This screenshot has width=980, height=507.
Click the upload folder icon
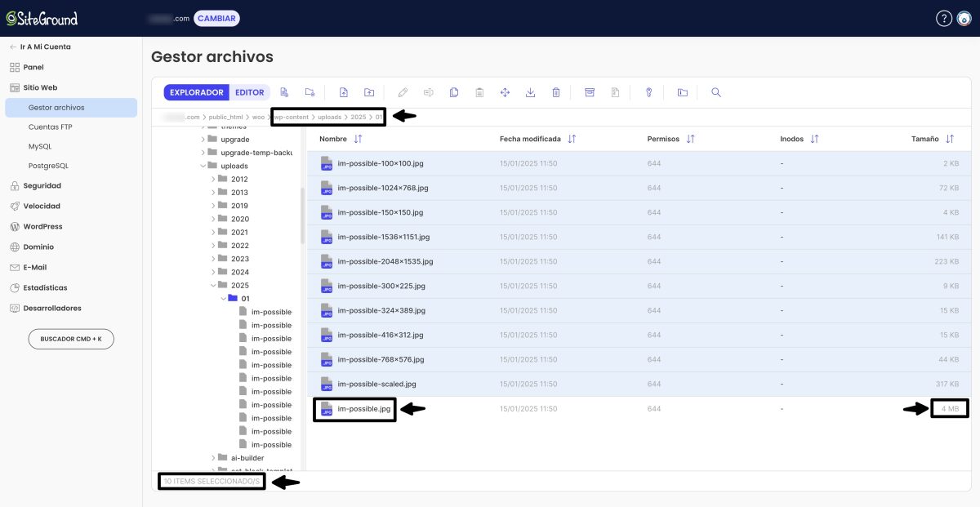click(x=369, y=92)
